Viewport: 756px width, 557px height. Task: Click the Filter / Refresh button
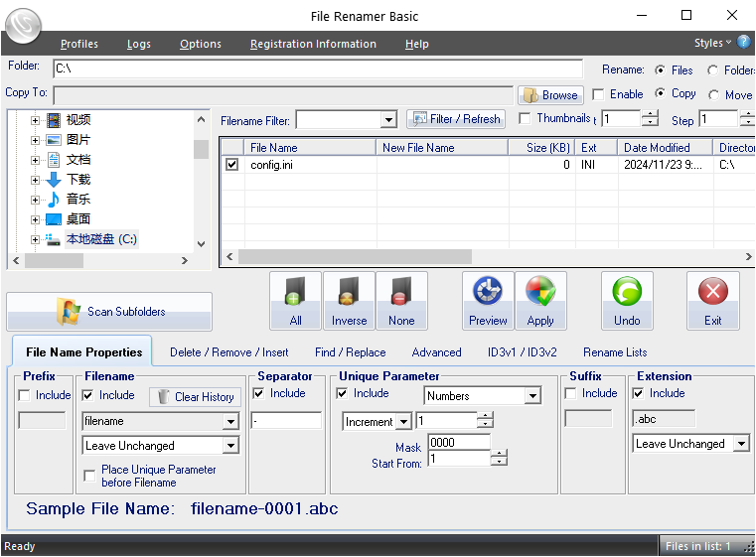456,119
